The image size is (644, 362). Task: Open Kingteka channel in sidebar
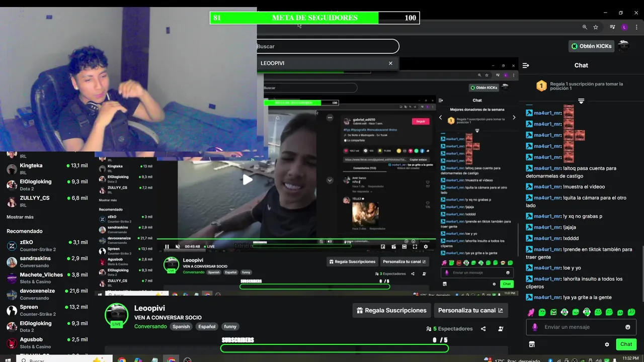47,169
